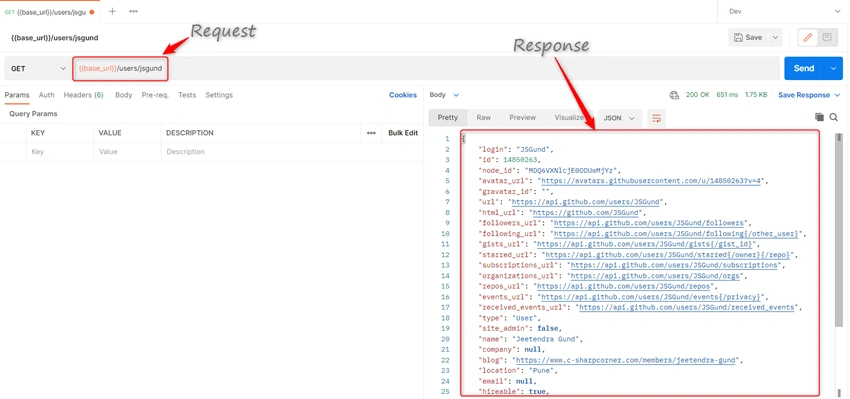
Task: Search the response with magnifier icon
Action: (x=834, y=117)
